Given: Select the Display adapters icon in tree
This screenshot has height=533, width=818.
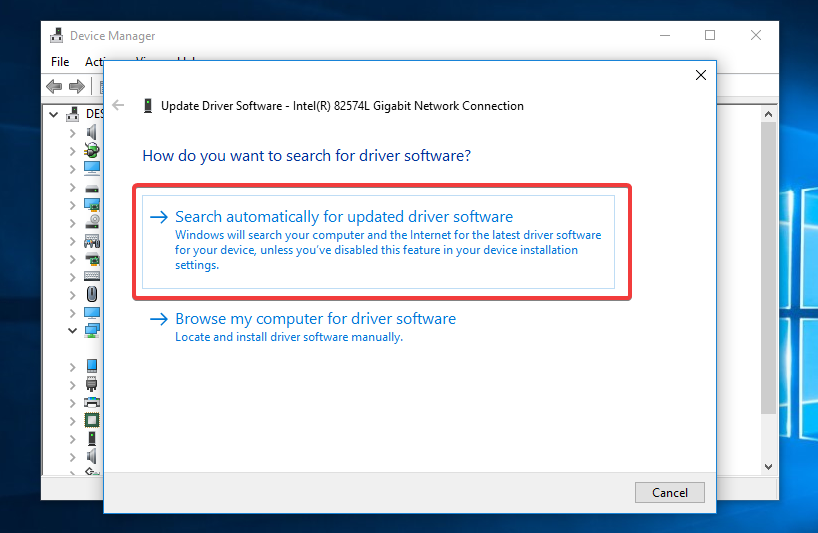Looking at the screenshot, I should coord(92,204).
